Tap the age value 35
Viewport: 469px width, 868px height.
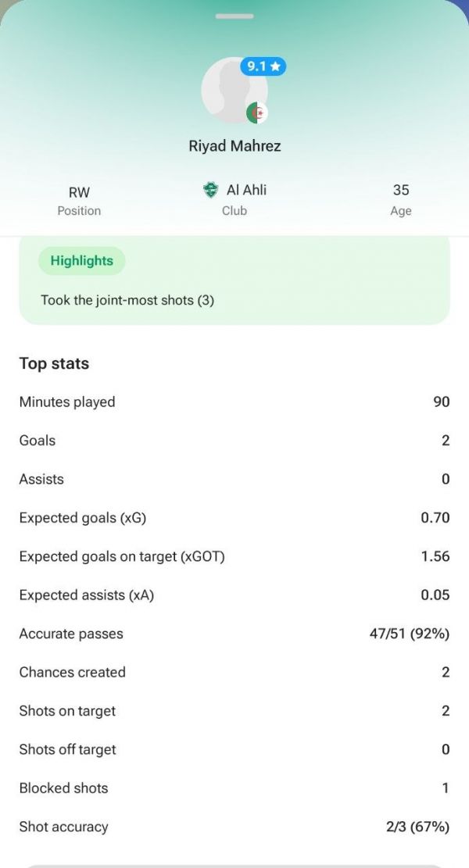tap(401, 190)
